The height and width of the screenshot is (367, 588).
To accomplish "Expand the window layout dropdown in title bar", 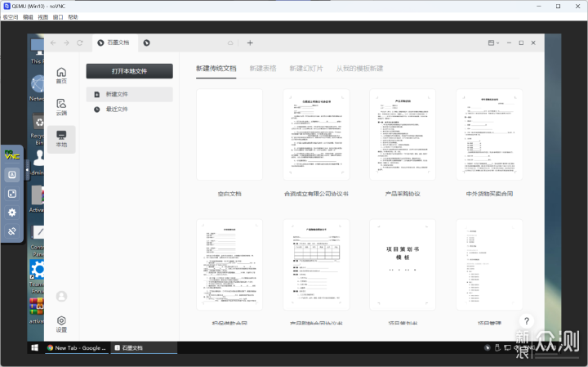I will [493, 43].
